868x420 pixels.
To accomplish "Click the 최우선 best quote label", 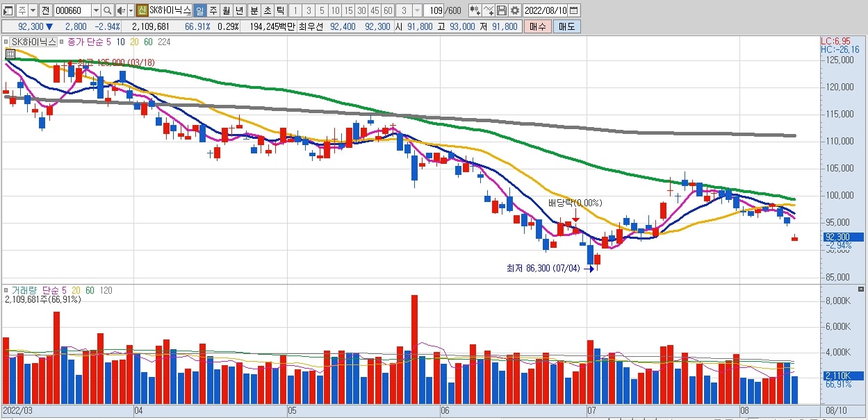I will 312,26.
